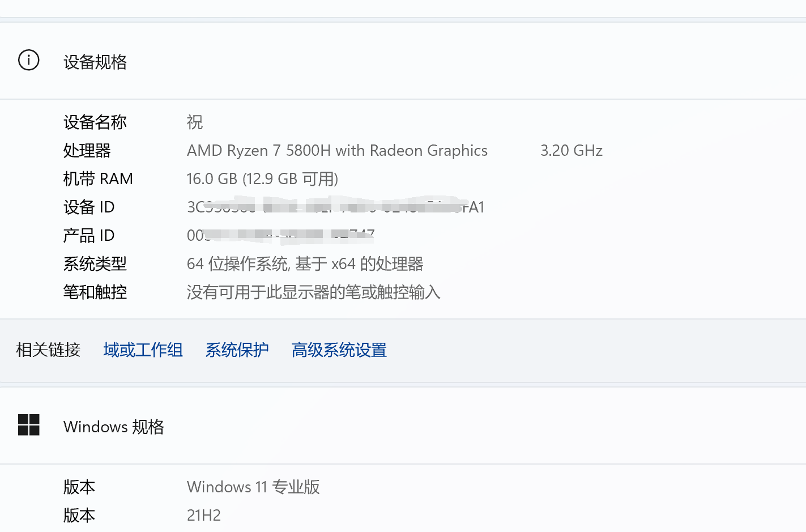Open the 高级系统设置 link
This screenshot has width=806, height=532.
coord(339,350)
